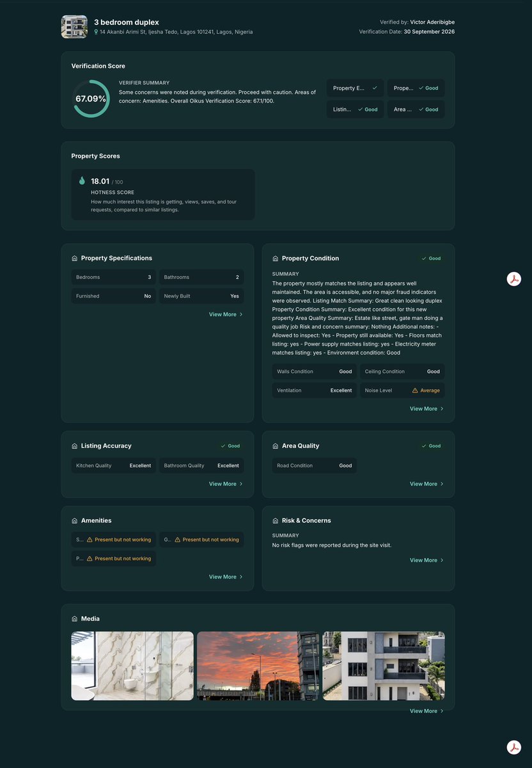Click the Newly Built Yes specification row
Viewport: 532px width, 768px height.
pos(201,296)
